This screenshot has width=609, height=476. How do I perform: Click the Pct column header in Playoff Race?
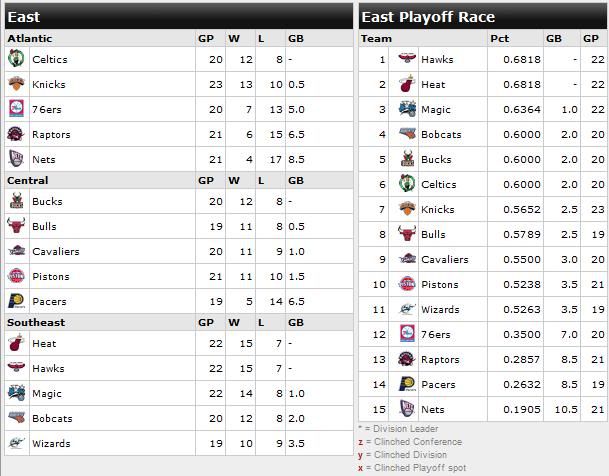[499, 38]
